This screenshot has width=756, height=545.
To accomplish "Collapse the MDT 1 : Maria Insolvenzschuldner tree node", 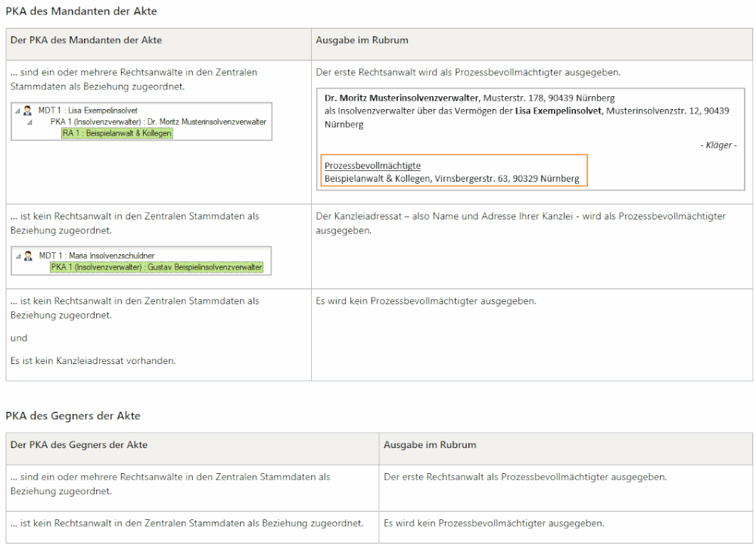I will pyautogui.click(x=18, y=256).
